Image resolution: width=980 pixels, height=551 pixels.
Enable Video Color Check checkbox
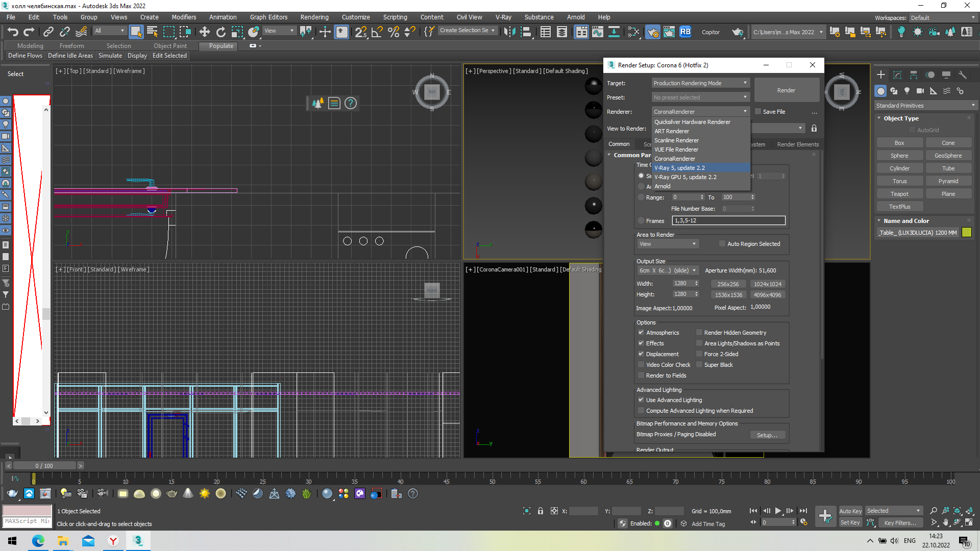[x=641, y=365]
